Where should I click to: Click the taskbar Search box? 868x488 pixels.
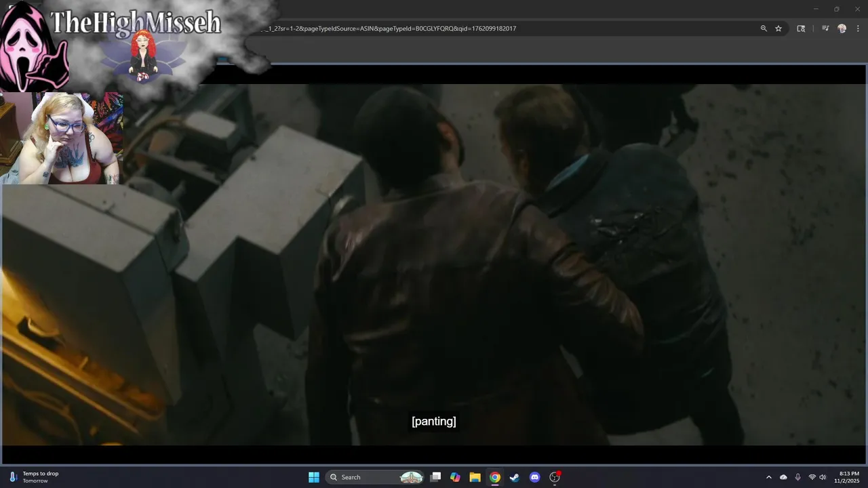click(376, 477)
